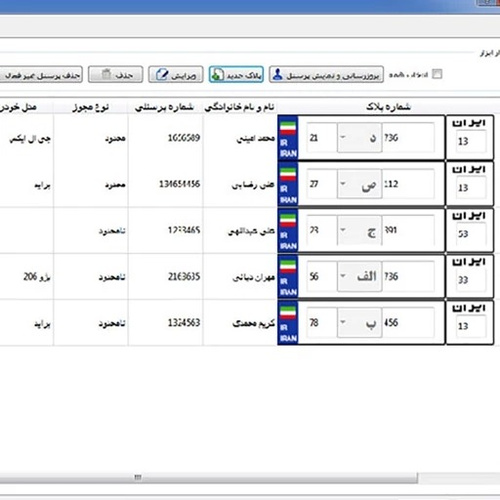Open the plate letter dropdown showing 'پ'
This screenshot has width=500, height=500.
360,323
